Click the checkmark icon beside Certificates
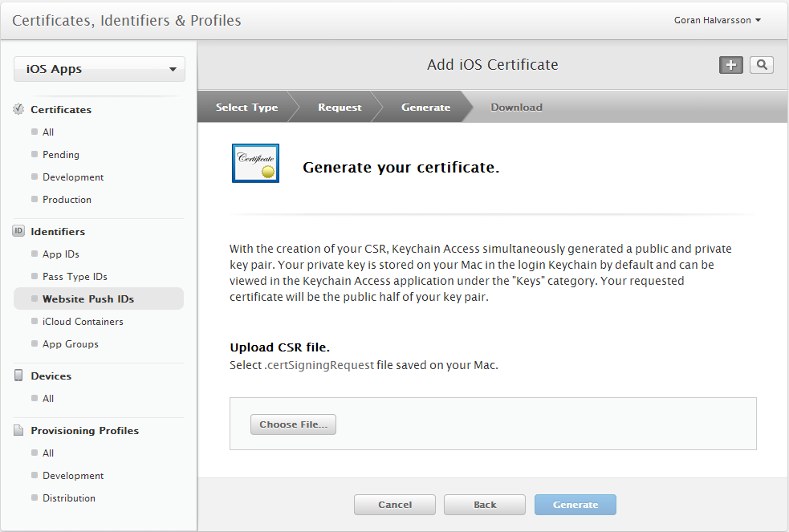This screenshot has width=789, height=532. (18, 109)
